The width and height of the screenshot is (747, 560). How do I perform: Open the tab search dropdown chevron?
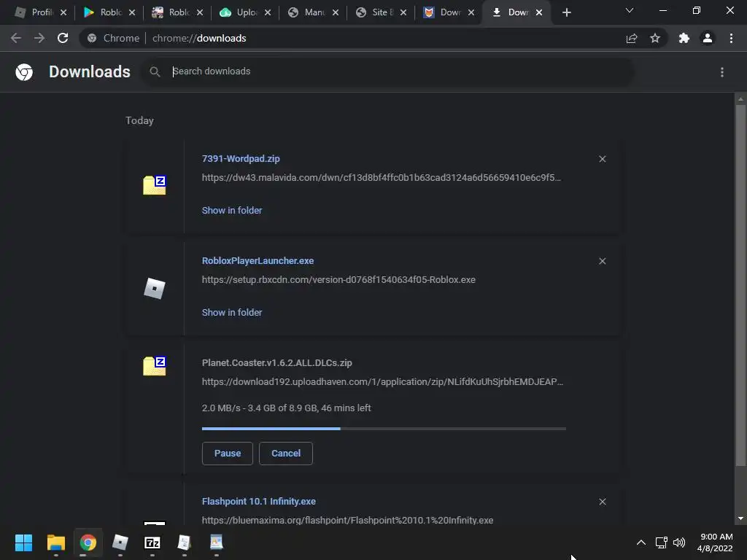(x=630, y=10)
